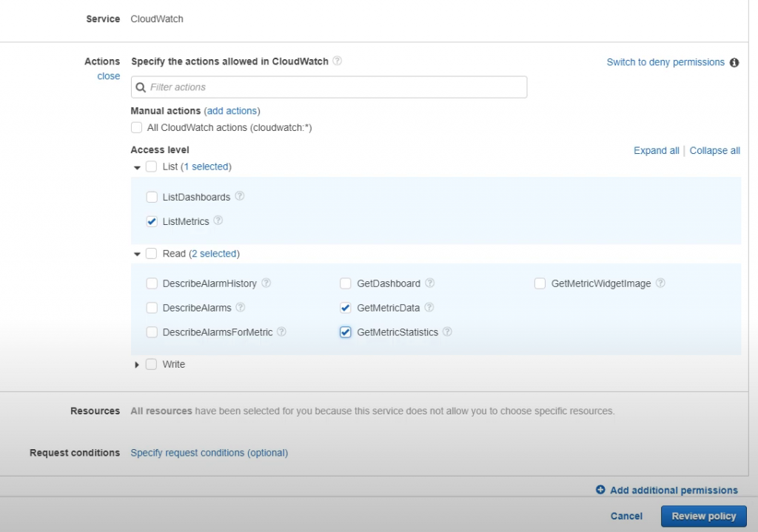Click the close link under Actions
This screenshot has height=532, width=758.
pyautogui.click(x=108, y=76)
